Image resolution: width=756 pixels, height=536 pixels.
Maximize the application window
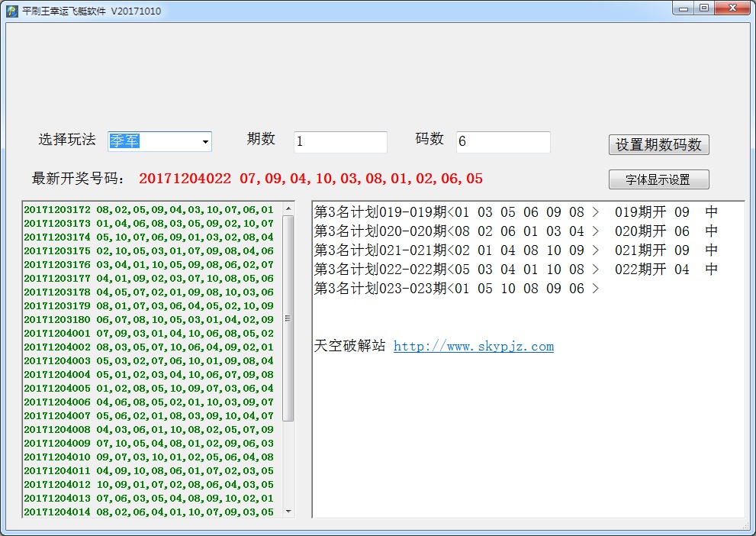(703, 8)
